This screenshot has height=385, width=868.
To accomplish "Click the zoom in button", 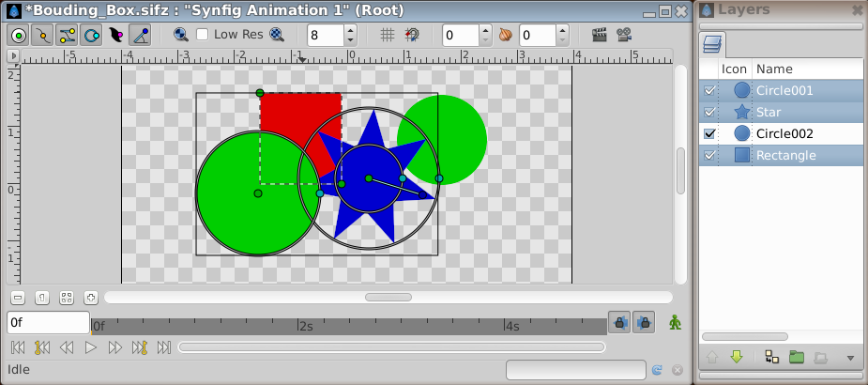I will coord(91,298).
